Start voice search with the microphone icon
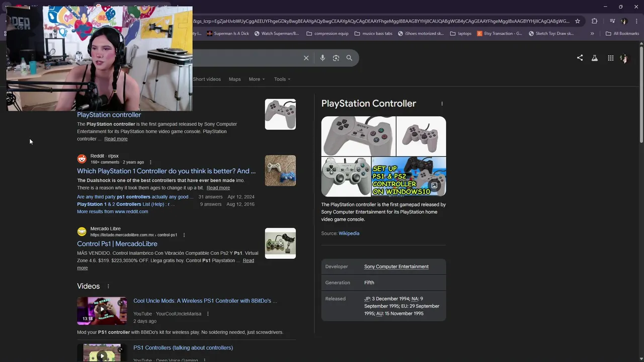Viewport: 644px width, 362px height. pos(323,58)
